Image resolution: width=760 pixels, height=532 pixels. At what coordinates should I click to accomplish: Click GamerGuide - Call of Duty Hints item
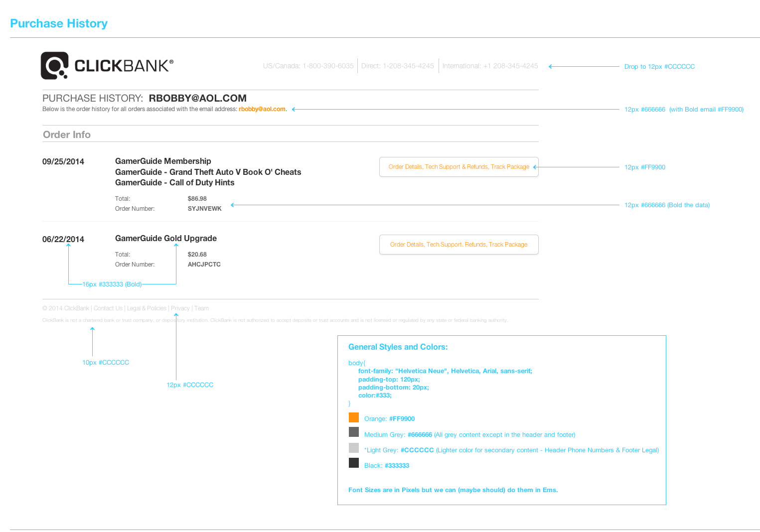point(174,182)
